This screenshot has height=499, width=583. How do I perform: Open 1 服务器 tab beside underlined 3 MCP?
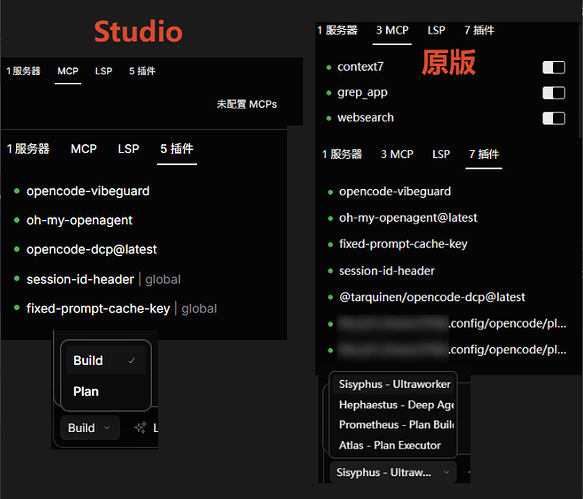click(338, 30)
